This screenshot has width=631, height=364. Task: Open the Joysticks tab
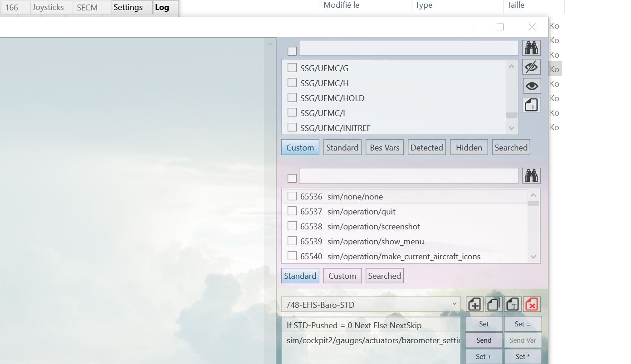(x=48, y=7)
